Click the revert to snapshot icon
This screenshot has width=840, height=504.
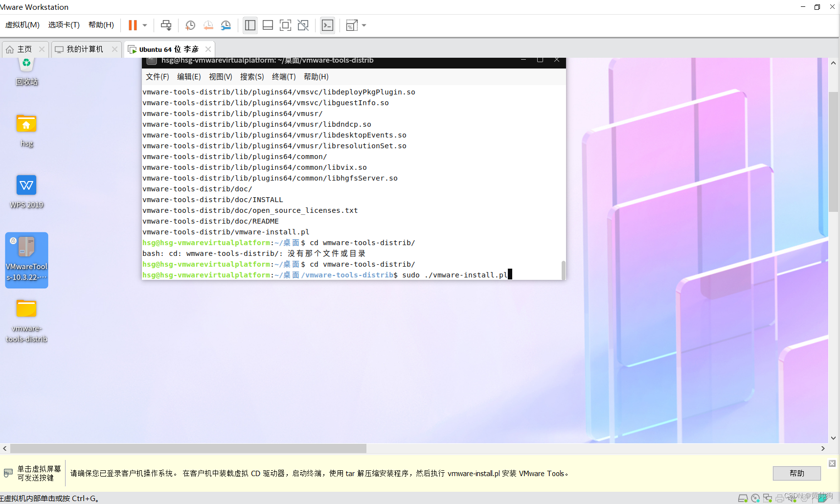208,25
